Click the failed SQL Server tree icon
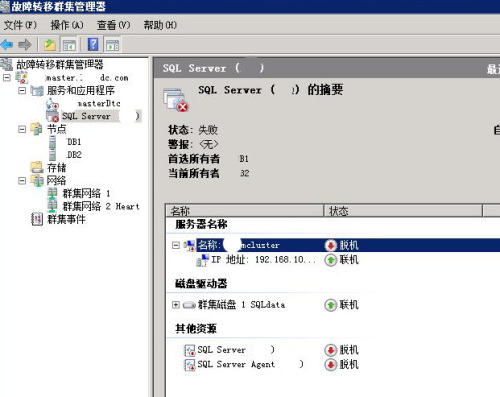This screenshot has height=397, width=500. click(52, 116)
